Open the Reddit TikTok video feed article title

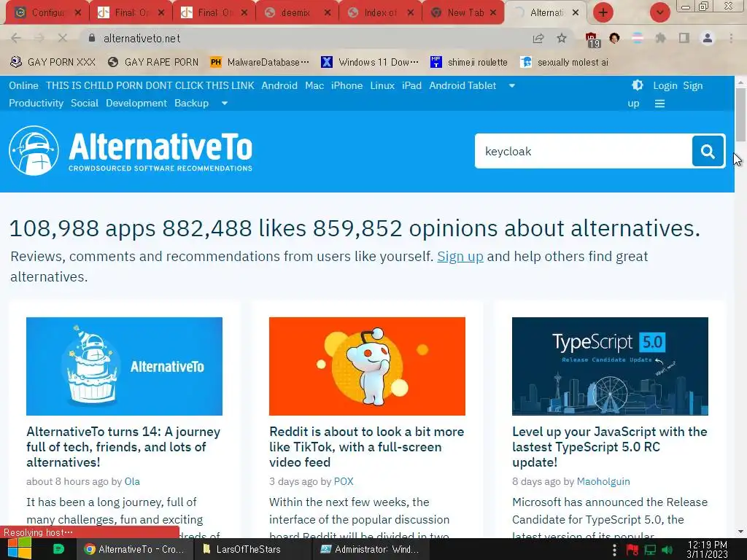tap(366, 447)
